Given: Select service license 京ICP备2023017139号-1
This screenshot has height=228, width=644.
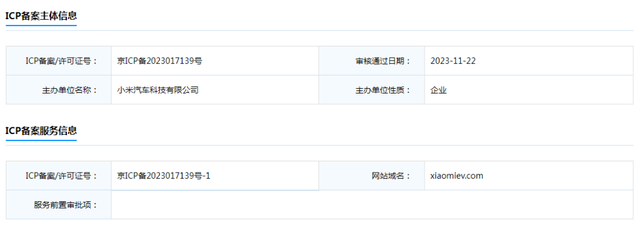Looking at the screenshot, I should pyautogui.click(x=164, y=176).
